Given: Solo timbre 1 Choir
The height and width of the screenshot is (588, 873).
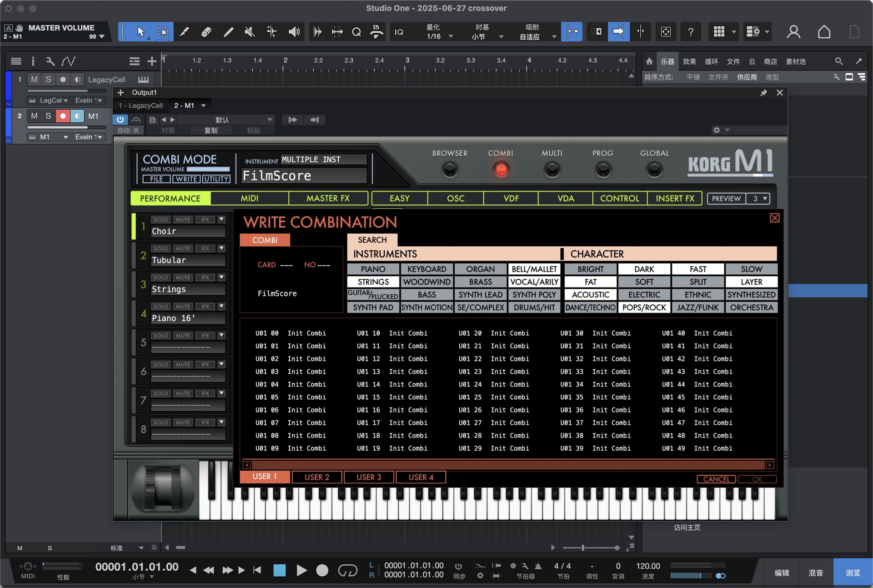Looking at the screenshot, I should (x=161, y=219).
